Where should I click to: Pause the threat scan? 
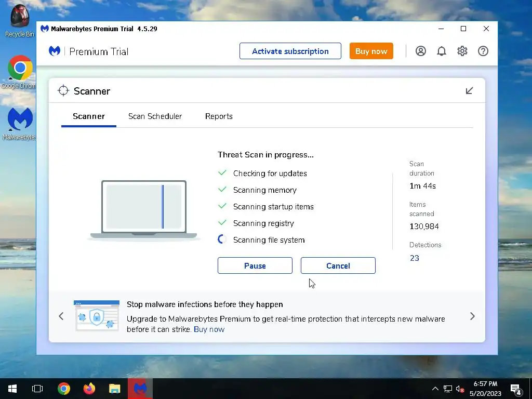pos(255,265)
